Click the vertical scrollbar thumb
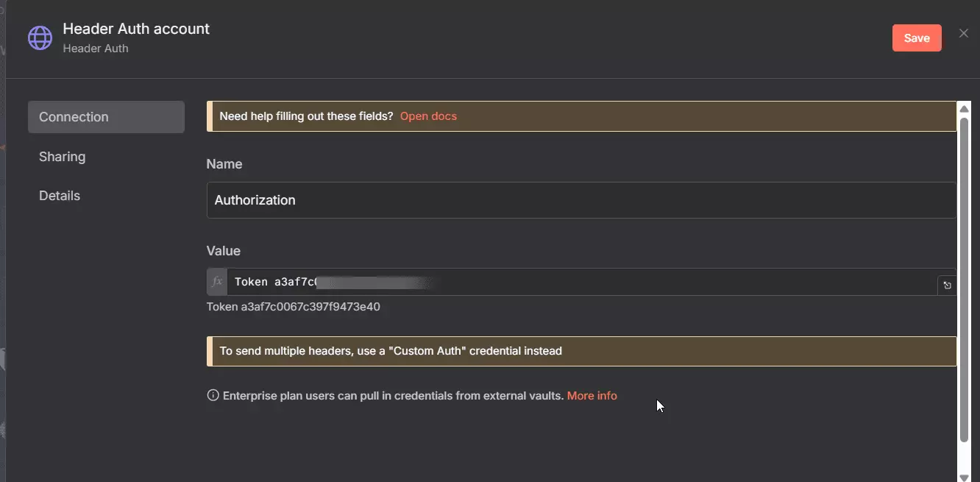980x482 pixels. (964, 280)
